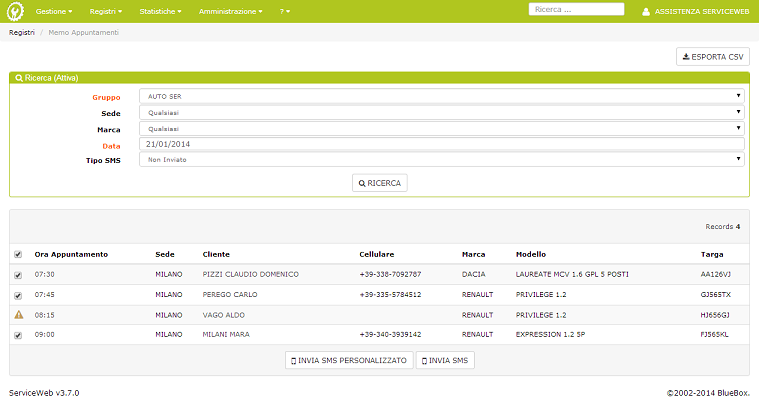Click the license plate HJ656GJ
This screenshot has height=398, width=759.
714,315
